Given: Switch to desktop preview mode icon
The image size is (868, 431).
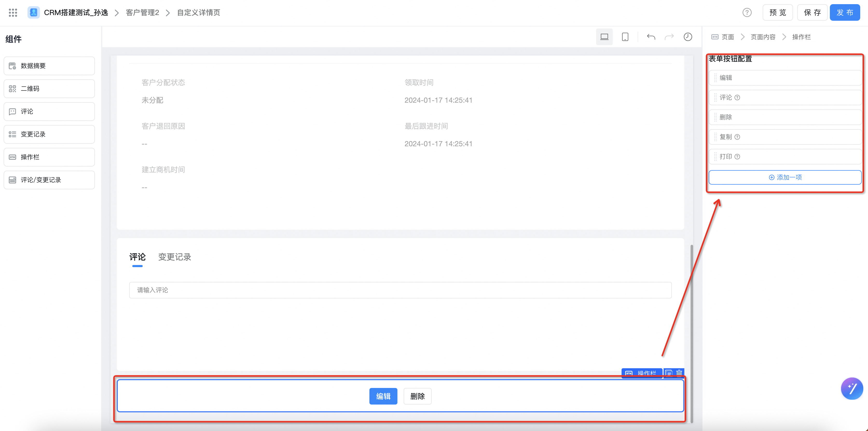Looking at the screenshot, I should point(604,37).
